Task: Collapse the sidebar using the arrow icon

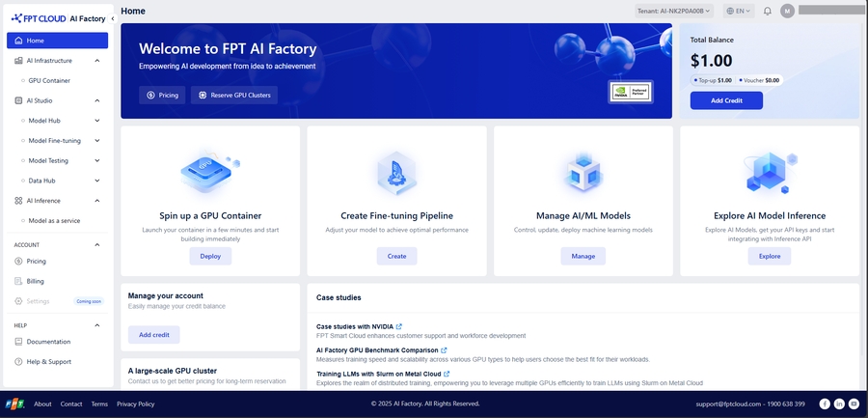Action: 113,18
